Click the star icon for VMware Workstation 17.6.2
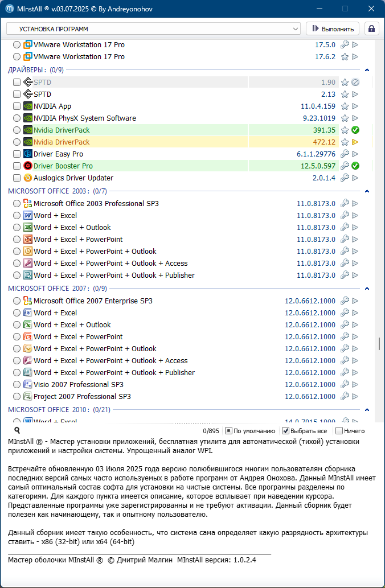The image size is (385, 588). [x=345, y=56]
